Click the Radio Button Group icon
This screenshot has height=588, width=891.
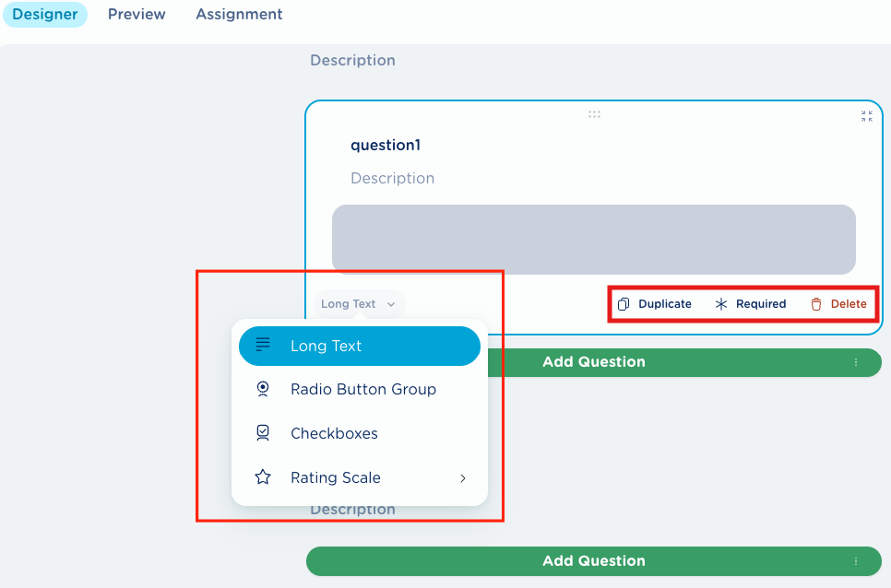point(263,389)
